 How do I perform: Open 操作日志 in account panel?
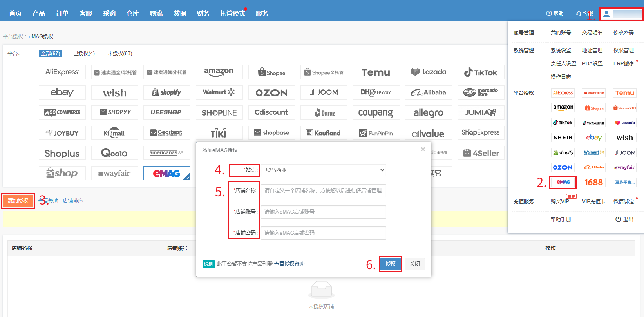coord(561,77)
